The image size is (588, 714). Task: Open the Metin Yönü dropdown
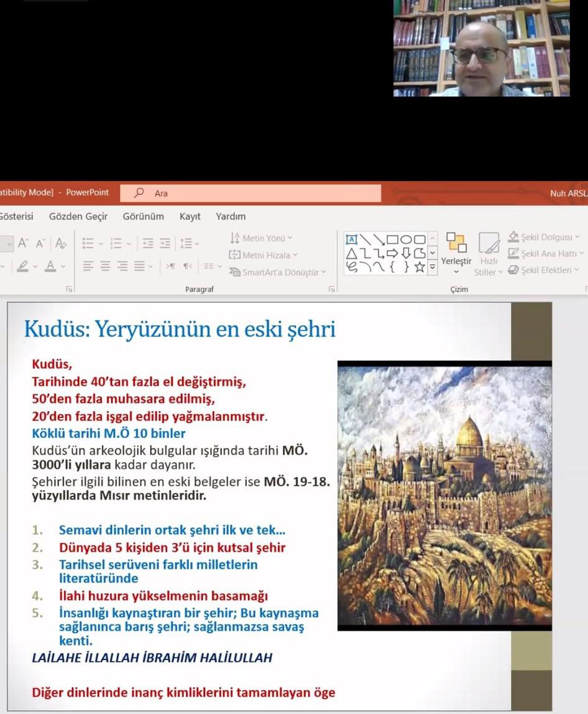pos(261,238)
